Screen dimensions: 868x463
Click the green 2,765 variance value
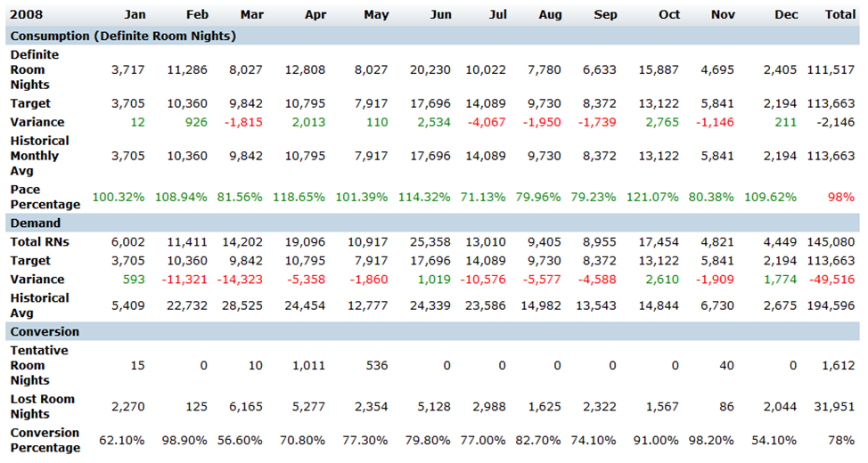(x=662, y=122)
